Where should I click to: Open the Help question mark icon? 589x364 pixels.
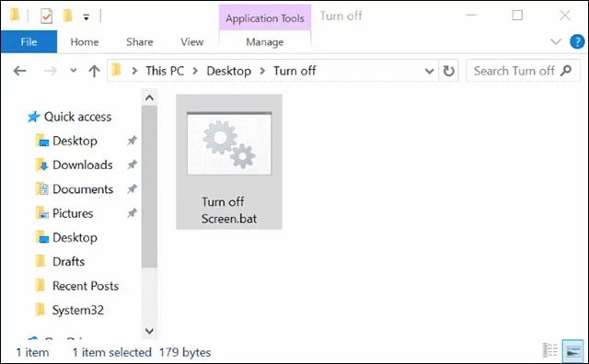tap(577, 41)
